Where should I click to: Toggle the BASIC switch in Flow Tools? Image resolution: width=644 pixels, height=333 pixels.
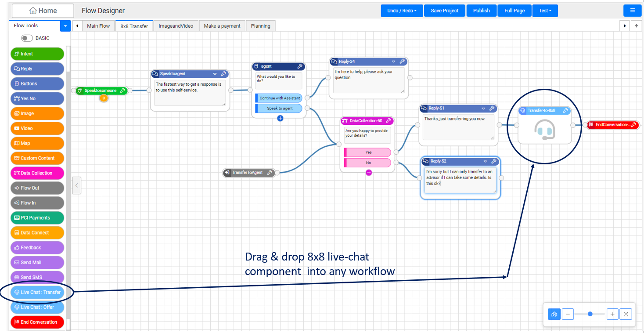click(x=26, y=38)
